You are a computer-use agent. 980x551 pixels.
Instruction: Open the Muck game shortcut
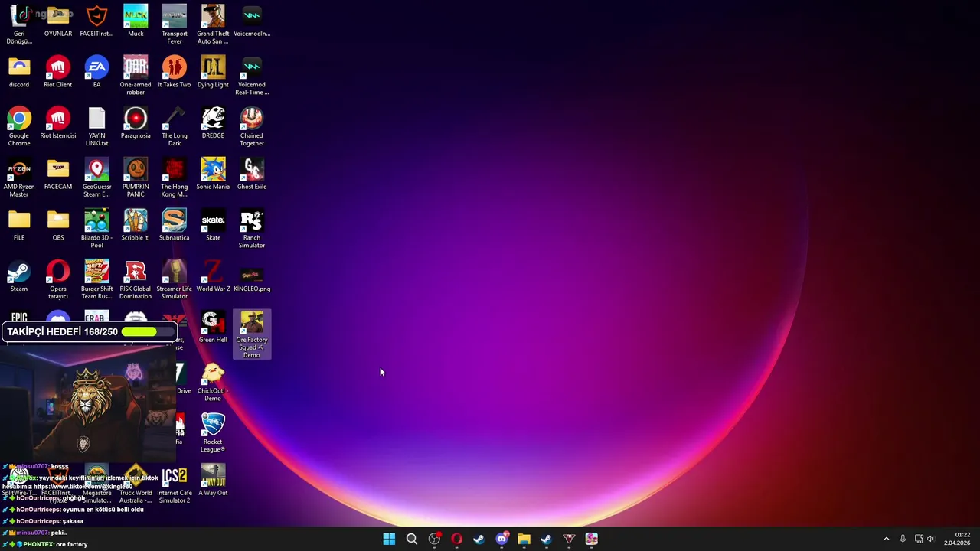click(136, 21)
